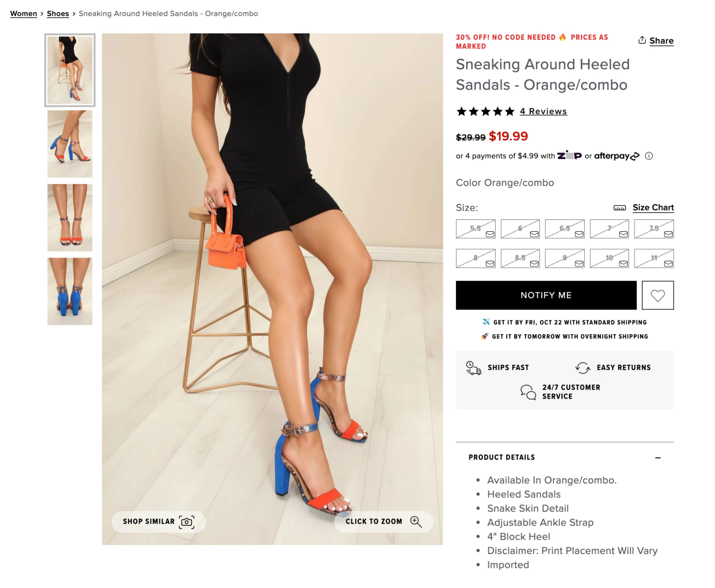The height and width of the screenshot is (588, 715).
Task: Click envelope notify icon on size 11
Action: pyautogui.click(x=668, y=264)
